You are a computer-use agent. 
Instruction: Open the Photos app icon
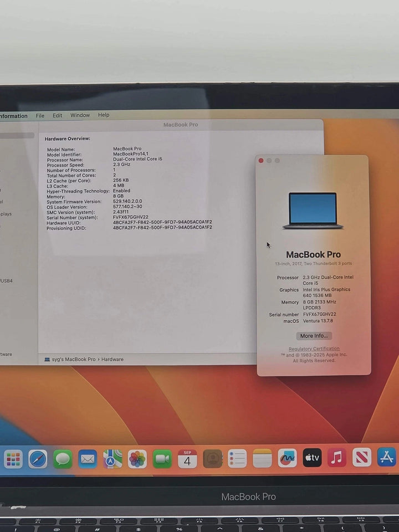click(137, 459)
